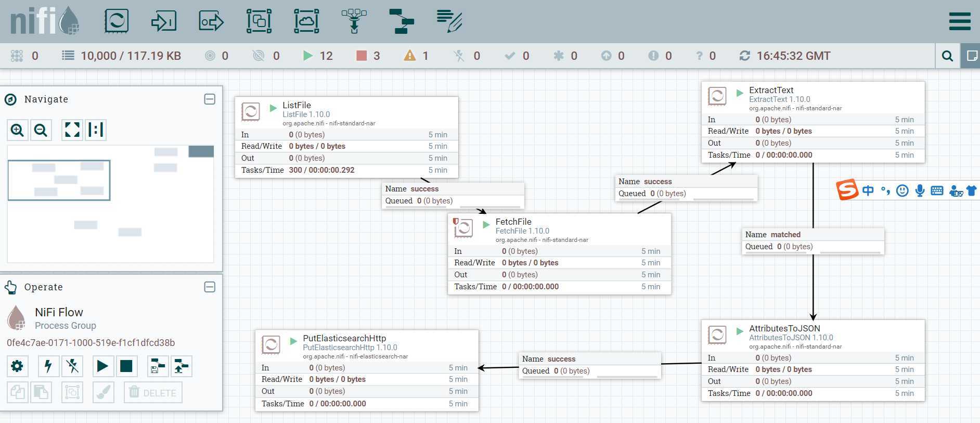
Task: Select the Output Port toolbar icon
Action: tap(211, 21)
